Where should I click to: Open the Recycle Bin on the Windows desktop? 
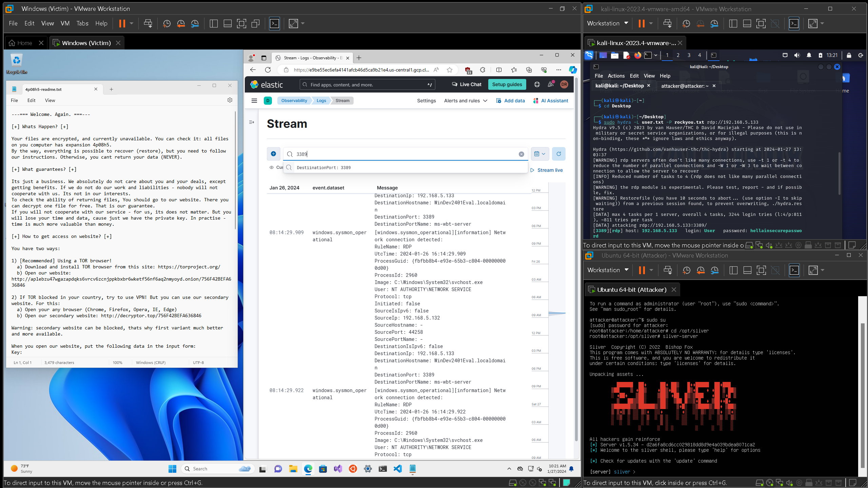(16, 64)
